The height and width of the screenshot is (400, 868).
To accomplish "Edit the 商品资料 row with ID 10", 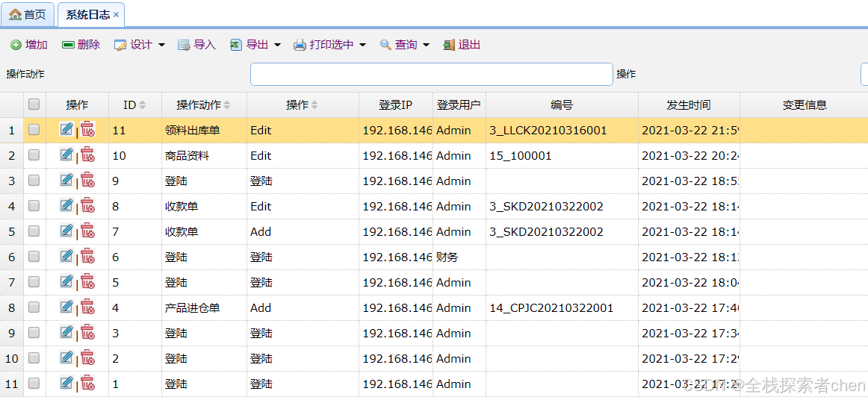I will coord(66,155).
